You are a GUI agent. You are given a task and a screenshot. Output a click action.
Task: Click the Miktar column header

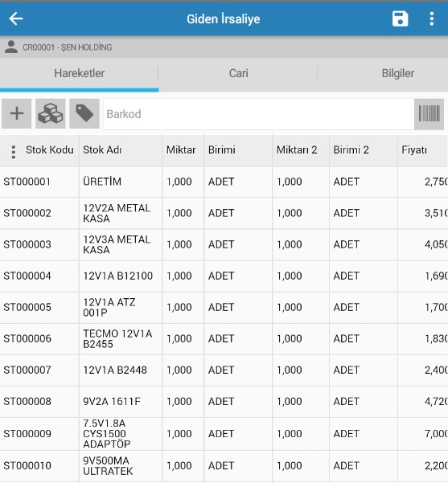click(181, 150)
